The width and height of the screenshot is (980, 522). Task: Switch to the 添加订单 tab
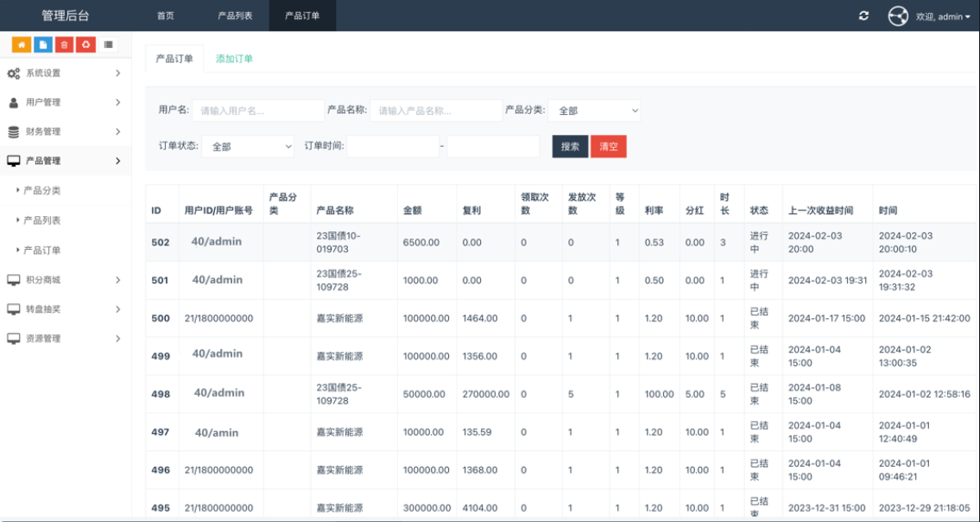[234, 59]
